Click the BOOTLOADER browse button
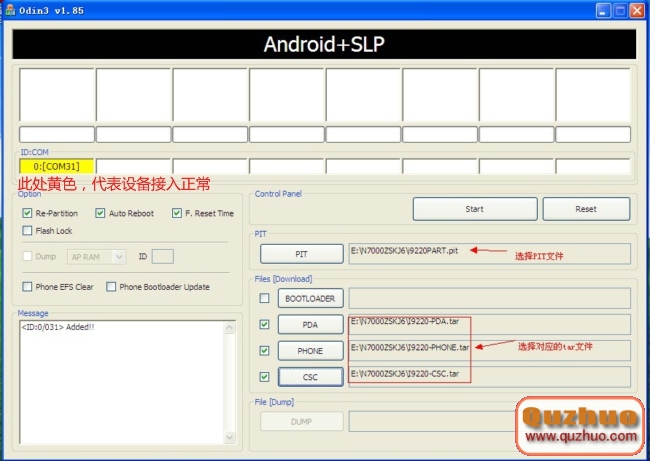The width and height of the screenshot is (650, 461). [310, 298]
